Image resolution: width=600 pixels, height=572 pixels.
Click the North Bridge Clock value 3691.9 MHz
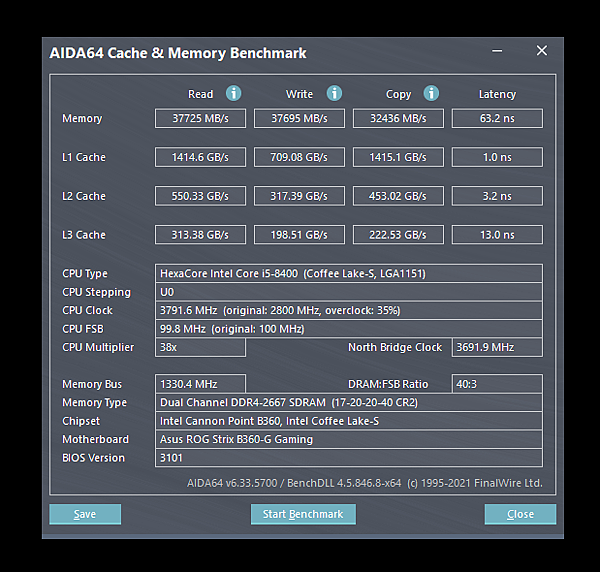[497, 347]
